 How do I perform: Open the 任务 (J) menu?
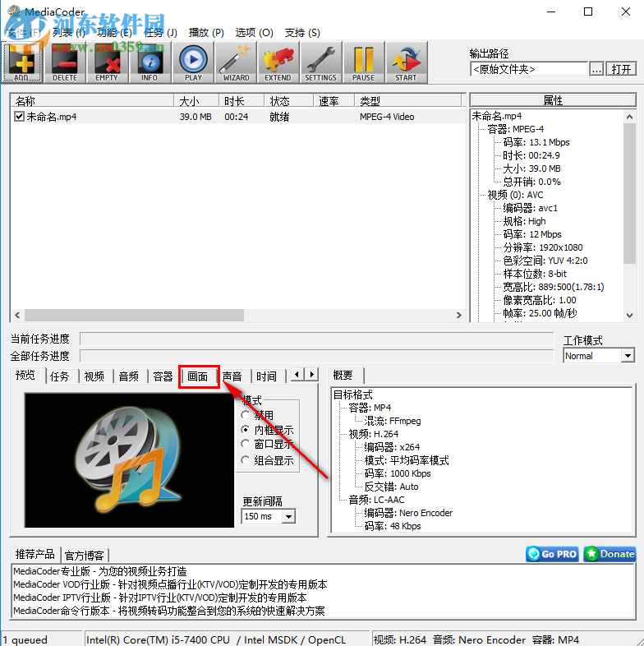point(160,33)
